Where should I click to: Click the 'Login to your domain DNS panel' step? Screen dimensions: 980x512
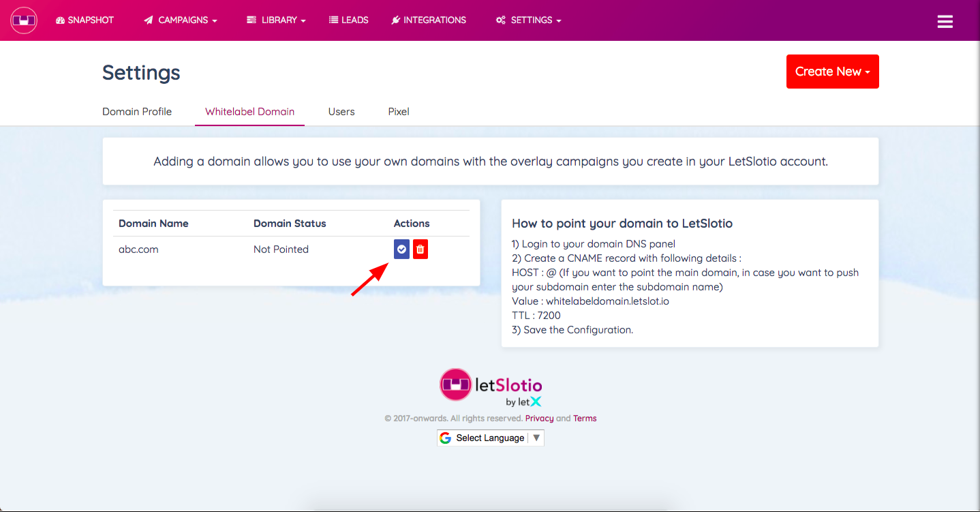594,244
